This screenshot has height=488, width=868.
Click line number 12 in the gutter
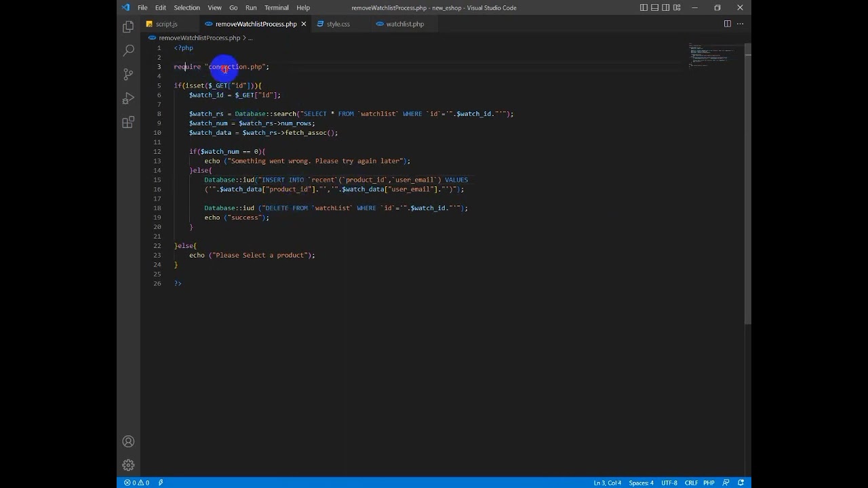[157, 151]
